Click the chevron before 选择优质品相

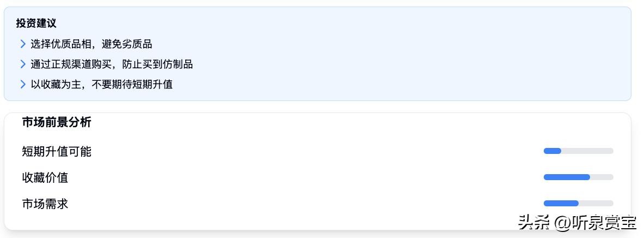pyautogui.click(x=23, y=44)
